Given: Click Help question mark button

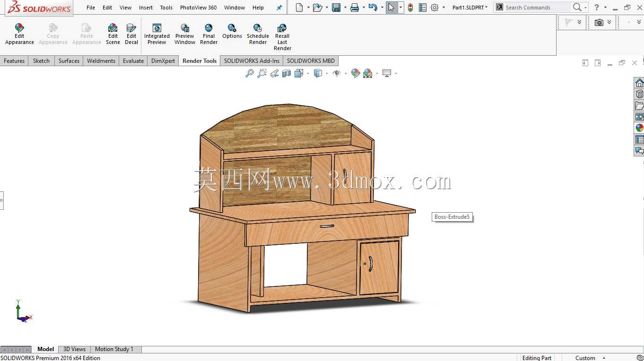Looking at the screenshot, I should tap(597, 8).
